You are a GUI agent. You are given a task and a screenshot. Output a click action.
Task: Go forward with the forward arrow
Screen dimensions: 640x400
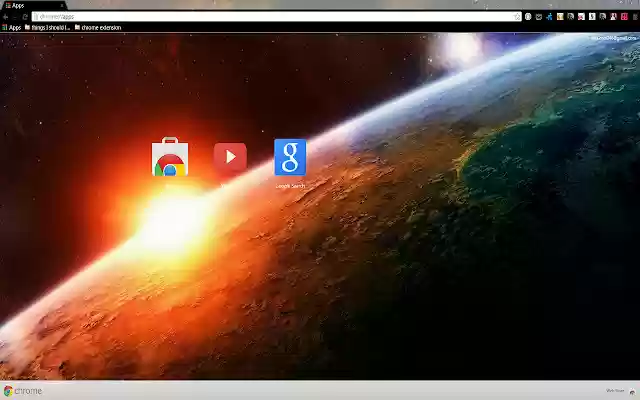tap(15, 17)
